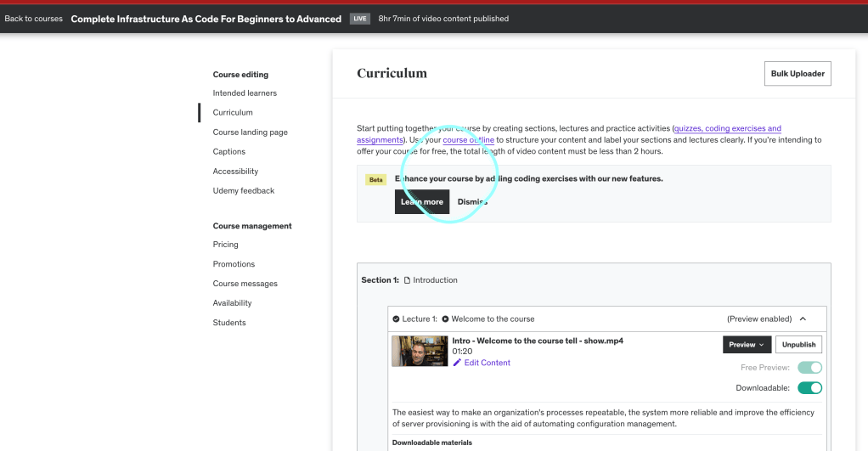The width and height of the screenshot is (868, 451).
Task: Open the Preview dropdown button
Action: click(747, 344)
